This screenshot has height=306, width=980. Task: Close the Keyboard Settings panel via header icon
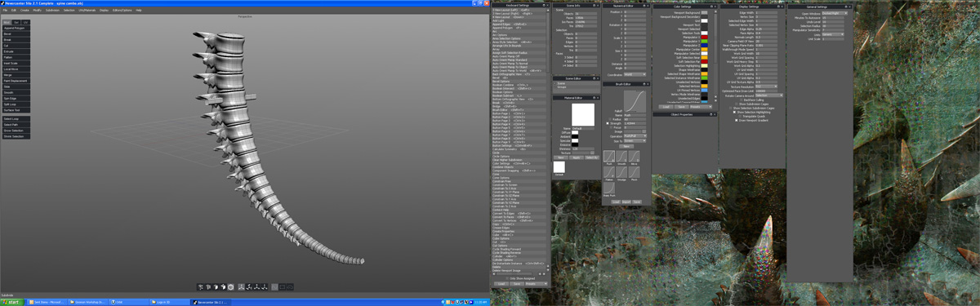(x=547, y=6)
